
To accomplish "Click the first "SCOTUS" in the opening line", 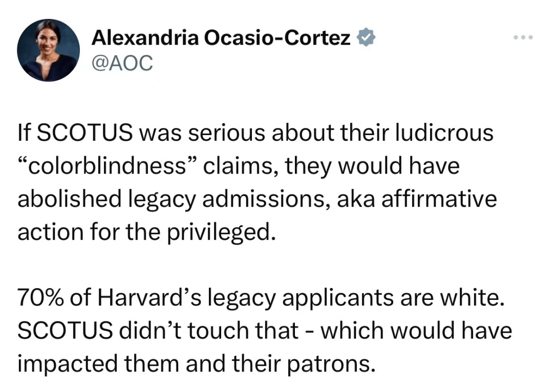I will click(x=85, y=133).
